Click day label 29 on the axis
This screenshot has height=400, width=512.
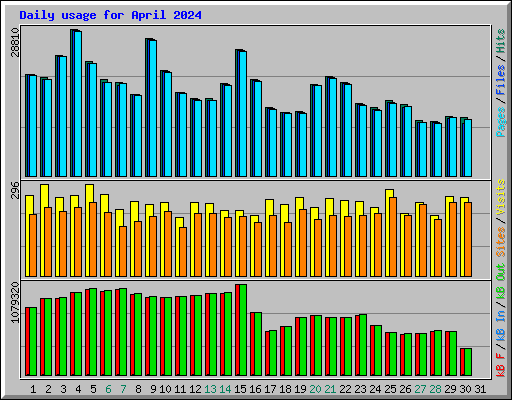450,389
